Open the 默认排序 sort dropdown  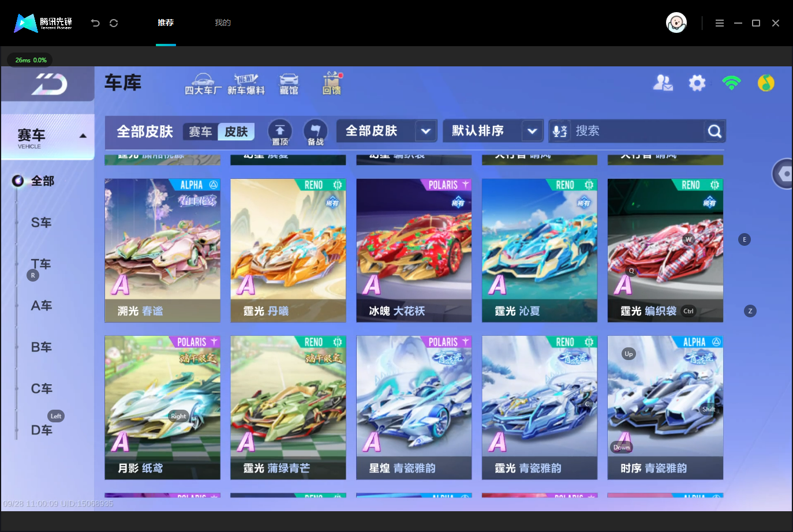click(493, 131)
